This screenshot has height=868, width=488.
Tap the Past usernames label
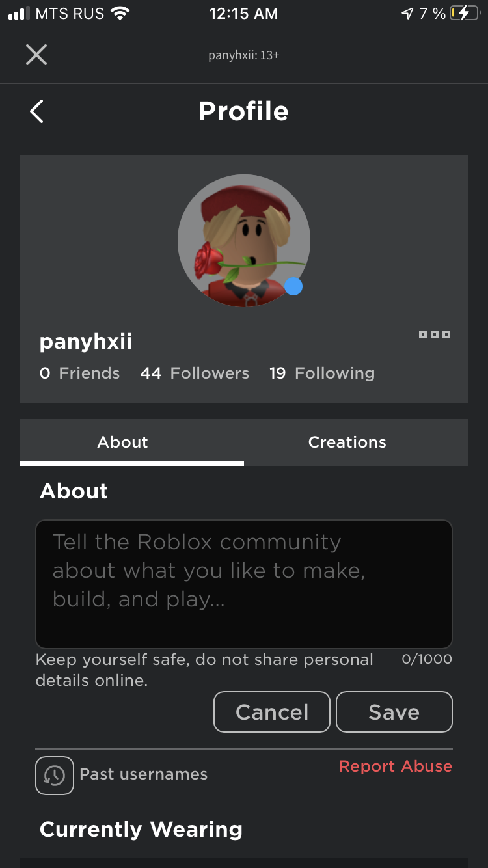tap(144, 774)
